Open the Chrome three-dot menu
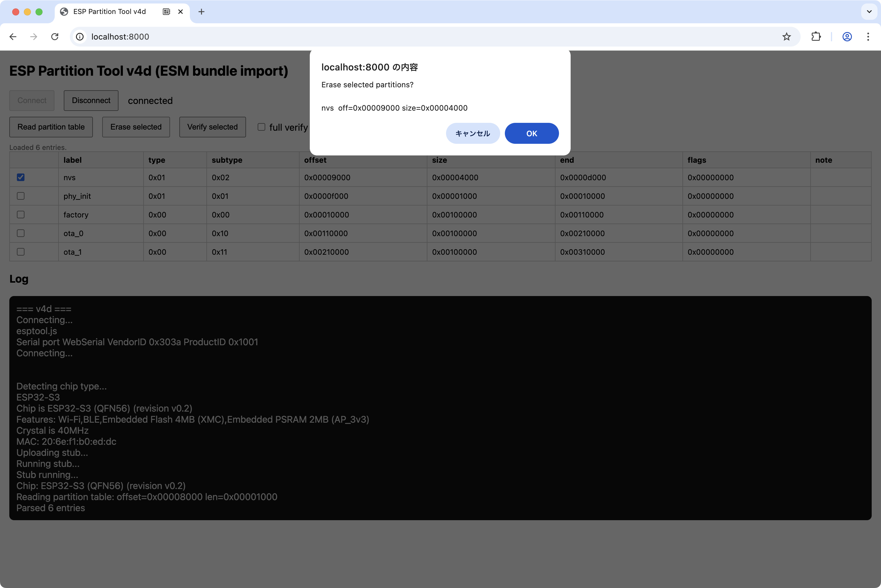The height and width of the screenshot is (588, 881). (x=868, y=37)
